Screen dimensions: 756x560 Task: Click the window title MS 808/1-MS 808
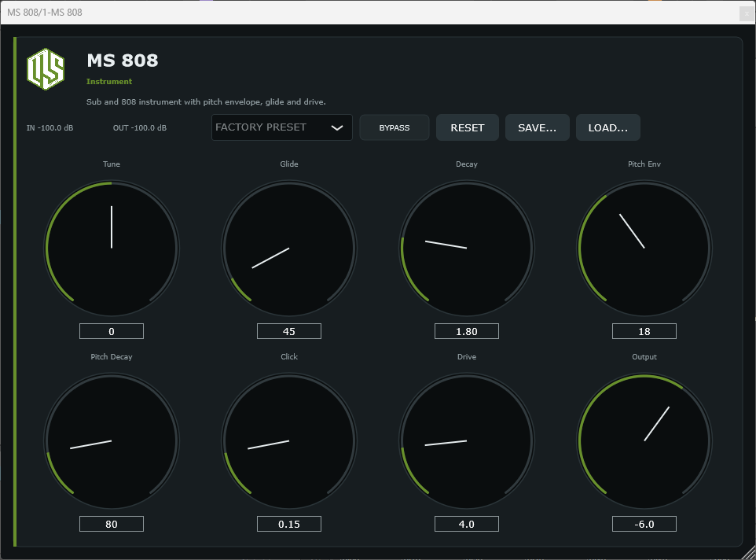pyautogui.click(x=44, y=13)
